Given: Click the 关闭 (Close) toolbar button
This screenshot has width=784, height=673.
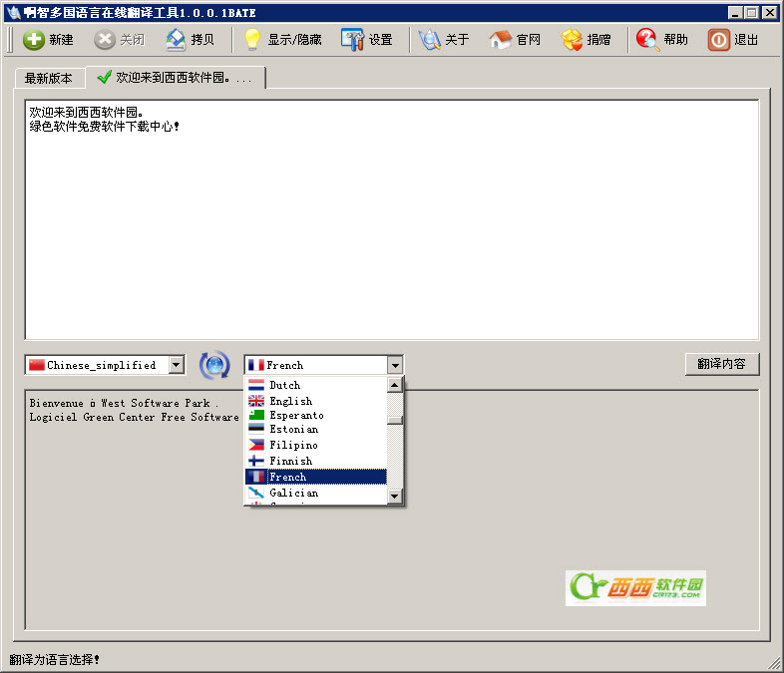Looking at the screenshot, I should [x=120, y=40].
